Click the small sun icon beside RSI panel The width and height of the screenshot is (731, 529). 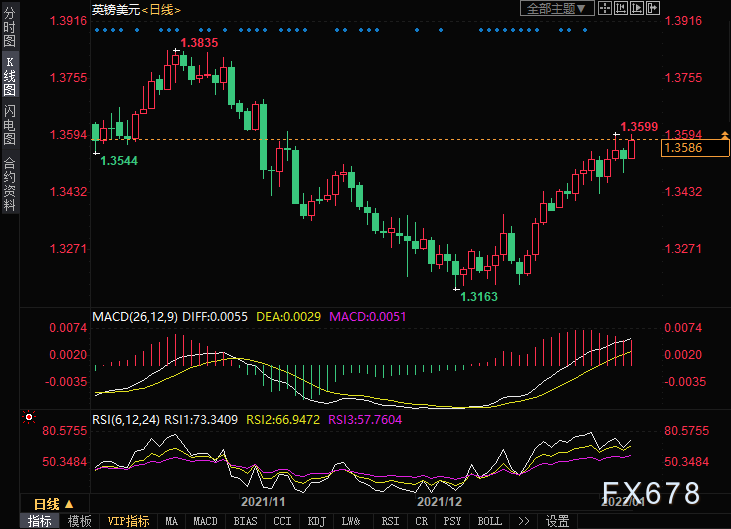pyautogui.click(x=29, y=416)
